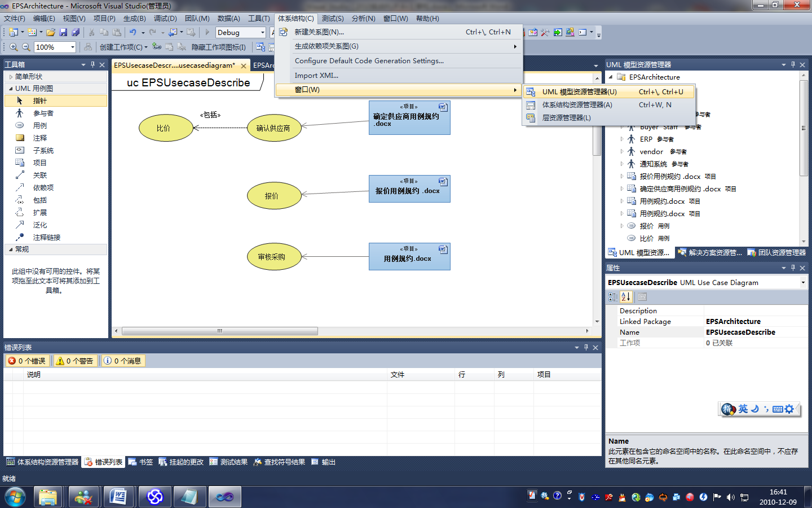Open the Debug configuration dropdown
Image resolution: width=812 pixels, height=508 pixels.
(263, 32)
